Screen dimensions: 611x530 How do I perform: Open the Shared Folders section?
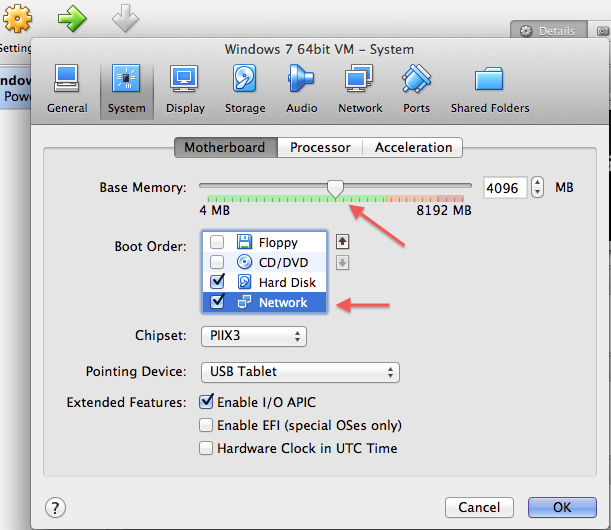489,89
